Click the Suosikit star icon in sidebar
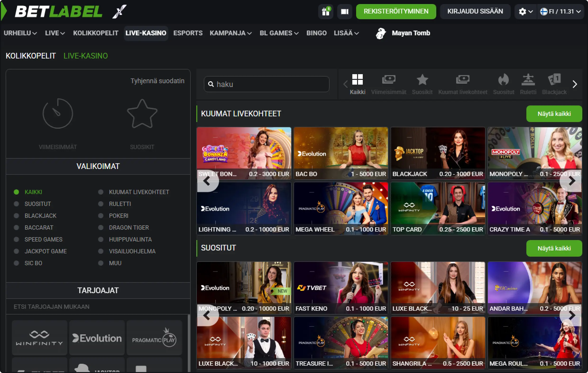Image resolution: width=588 pixels, height=373 pixels. pyautogui.click(x=142, y=113)
